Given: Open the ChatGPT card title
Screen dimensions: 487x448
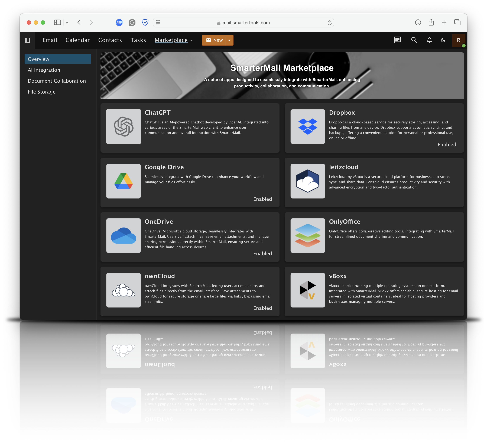Looking at the screenshot, I should point(158,113).
